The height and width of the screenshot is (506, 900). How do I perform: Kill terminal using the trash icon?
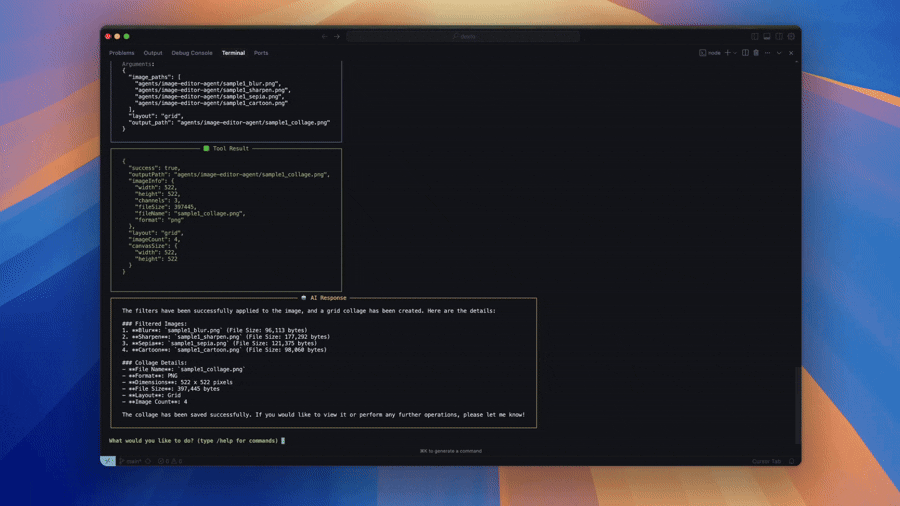(756, 53)
